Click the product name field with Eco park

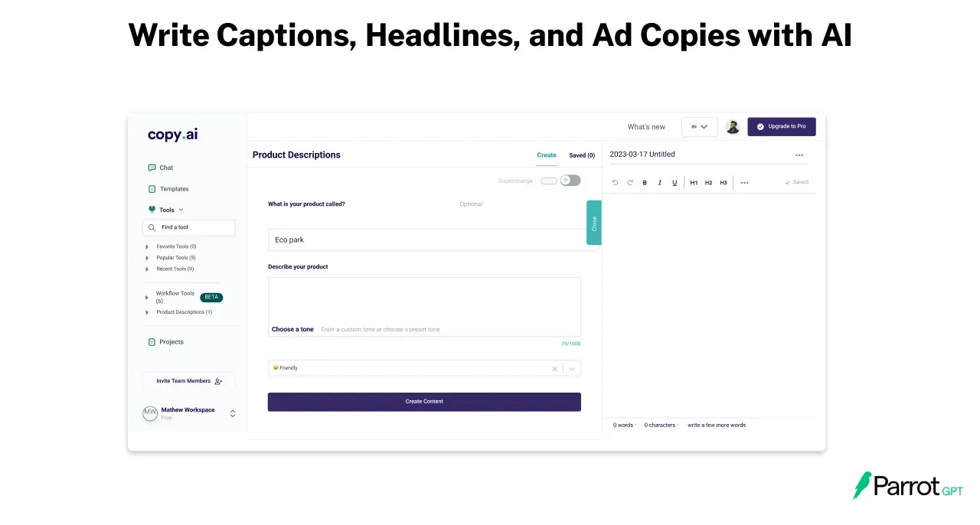(433, 240)
